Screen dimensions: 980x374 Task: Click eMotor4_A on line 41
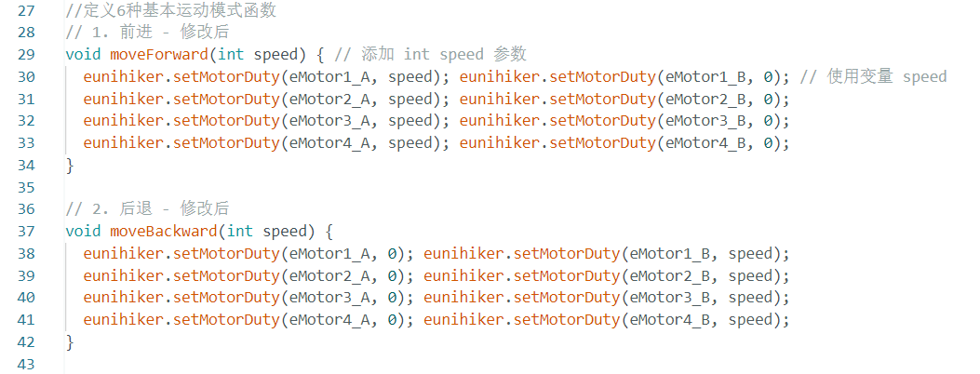[x=330, y=320]
